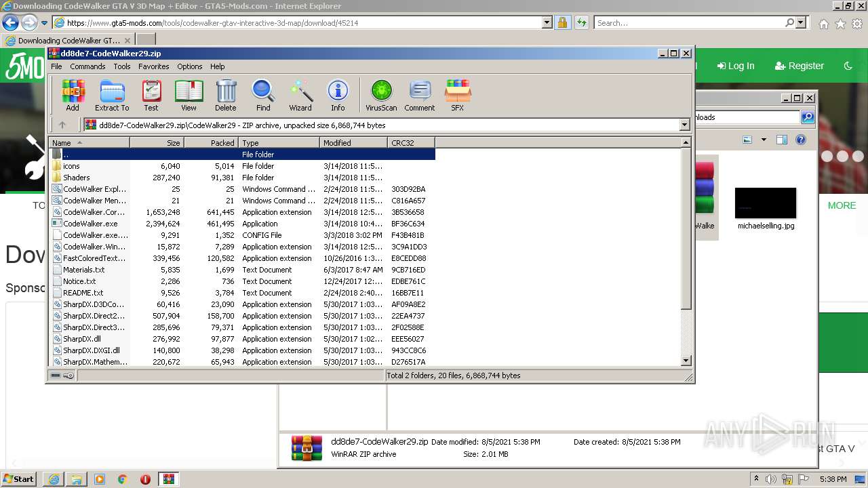This screenshot has width=868, height=488.
Task: Click the Test archive icon
Action: tap(151, 95)
